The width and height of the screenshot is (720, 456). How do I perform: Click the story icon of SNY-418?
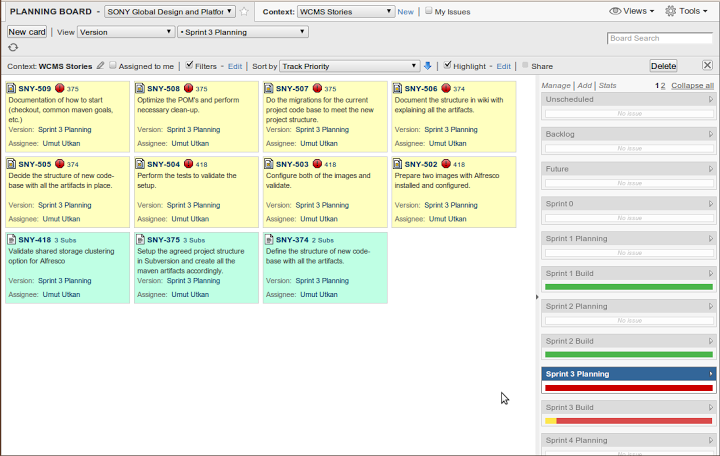[x=11, y=240]
